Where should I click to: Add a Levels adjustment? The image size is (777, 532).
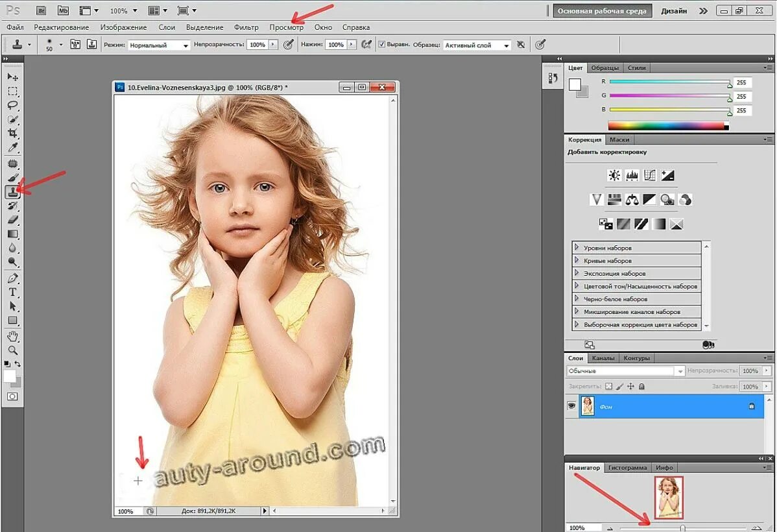(632, 175)
